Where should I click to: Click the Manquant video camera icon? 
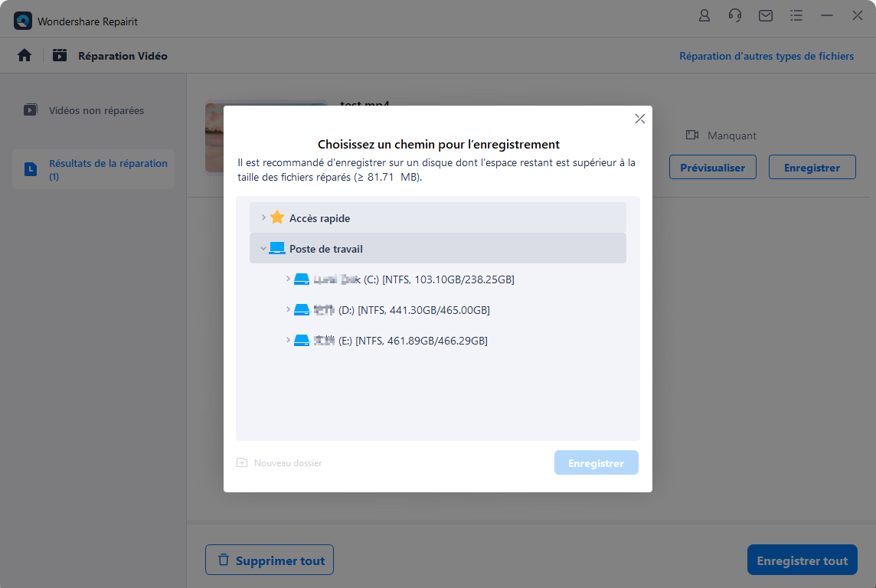coord(692,136)
